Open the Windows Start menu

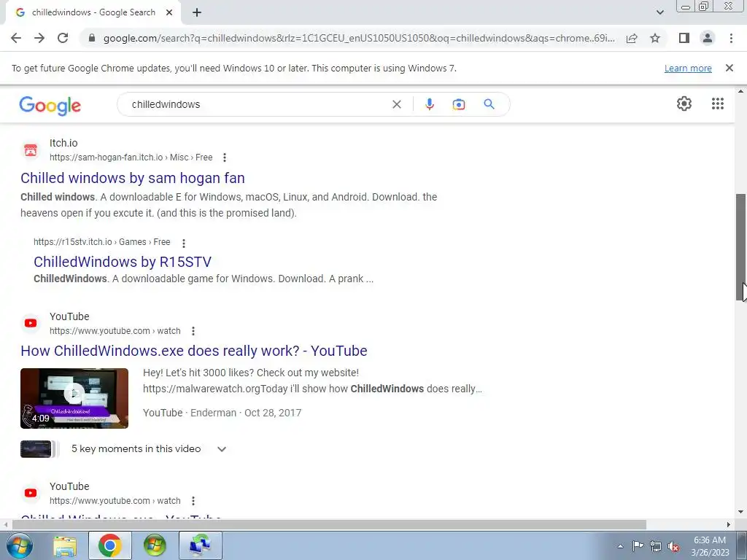pyautogui.click(x=19, y=545)
